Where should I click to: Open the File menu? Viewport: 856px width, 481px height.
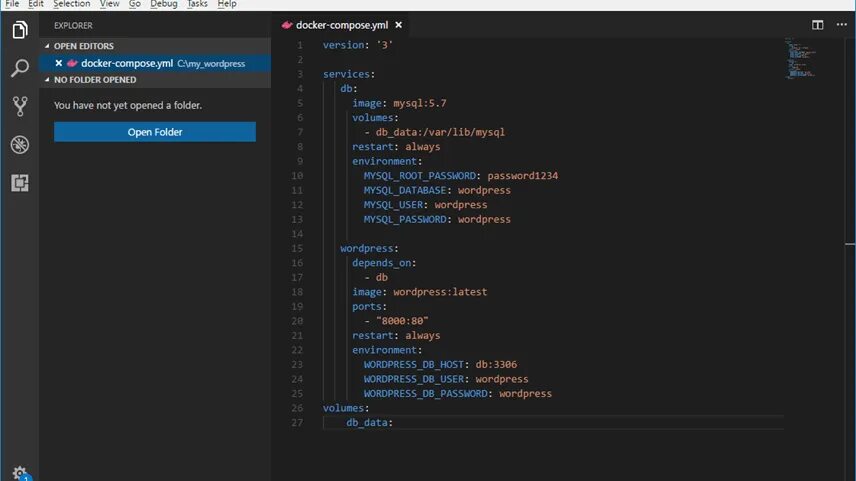pos(12,4)
